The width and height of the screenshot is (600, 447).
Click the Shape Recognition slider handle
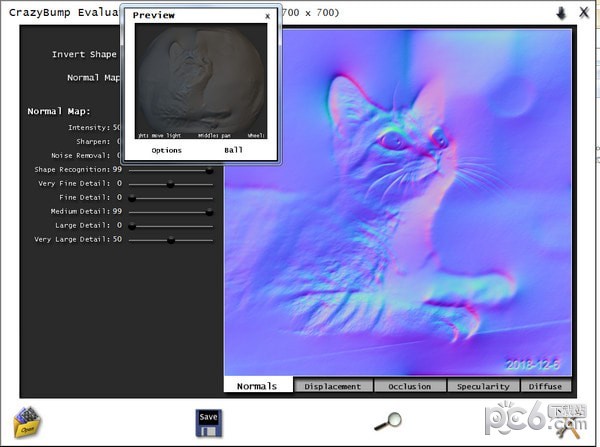tap(209, 170)
